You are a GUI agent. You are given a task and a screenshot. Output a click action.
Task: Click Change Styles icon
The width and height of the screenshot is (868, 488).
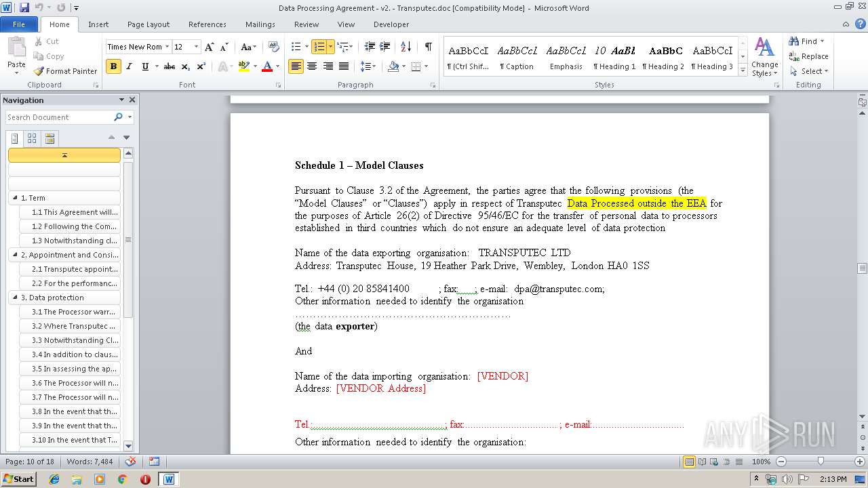(765, 57)
